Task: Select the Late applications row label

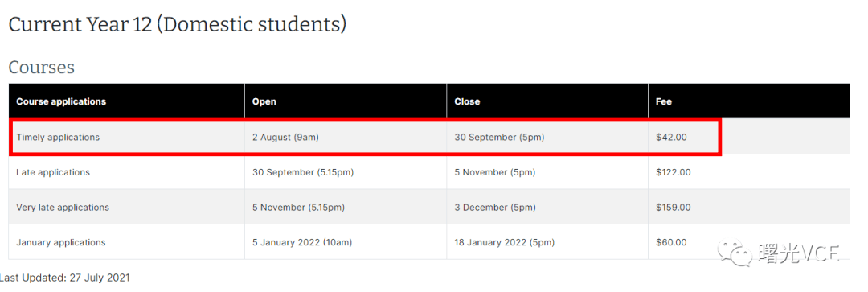Action: click(x=53, y=172)
